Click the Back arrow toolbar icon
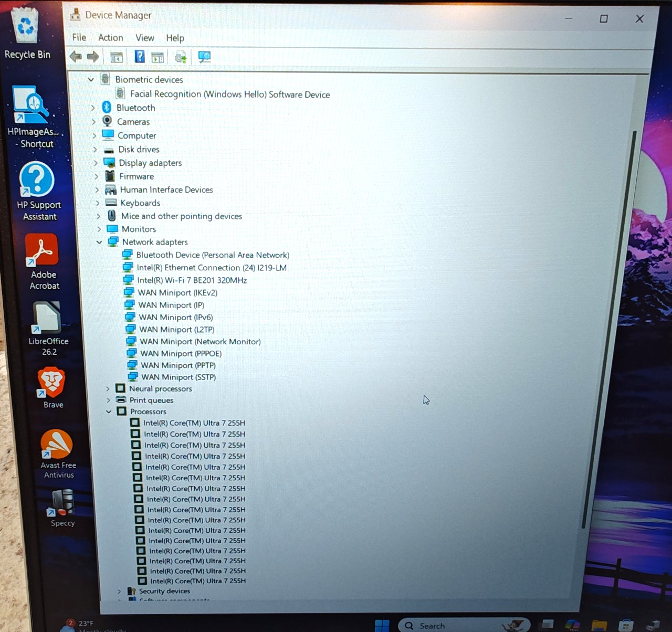This screenshot has width=672, height=632. [76, 57]
